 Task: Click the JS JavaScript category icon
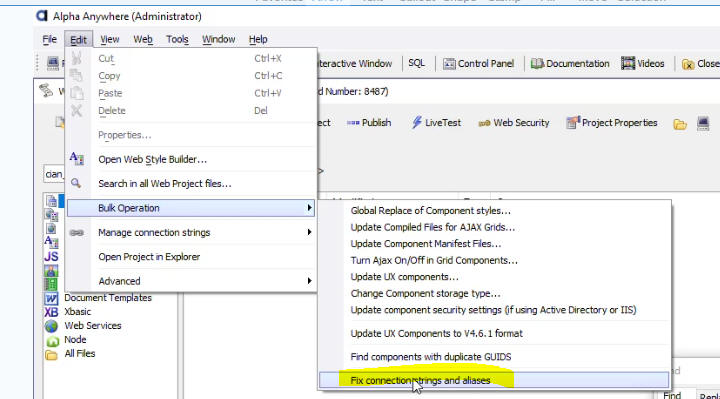point(51,256)
